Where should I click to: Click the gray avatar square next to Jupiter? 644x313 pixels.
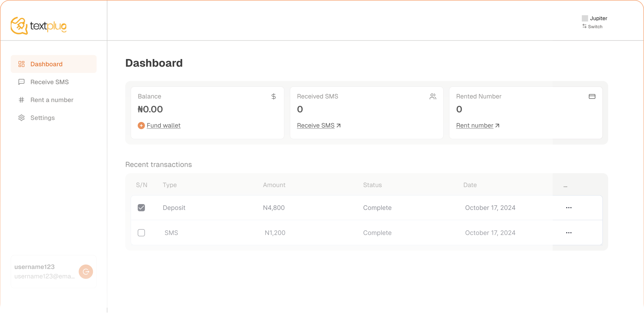[585, 18]
